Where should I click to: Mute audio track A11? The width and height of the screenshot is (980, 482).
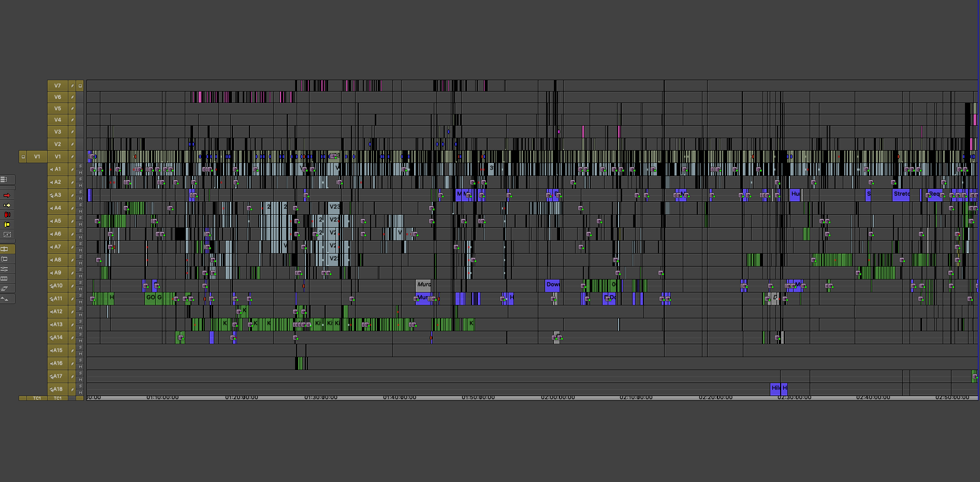[80, 302]
